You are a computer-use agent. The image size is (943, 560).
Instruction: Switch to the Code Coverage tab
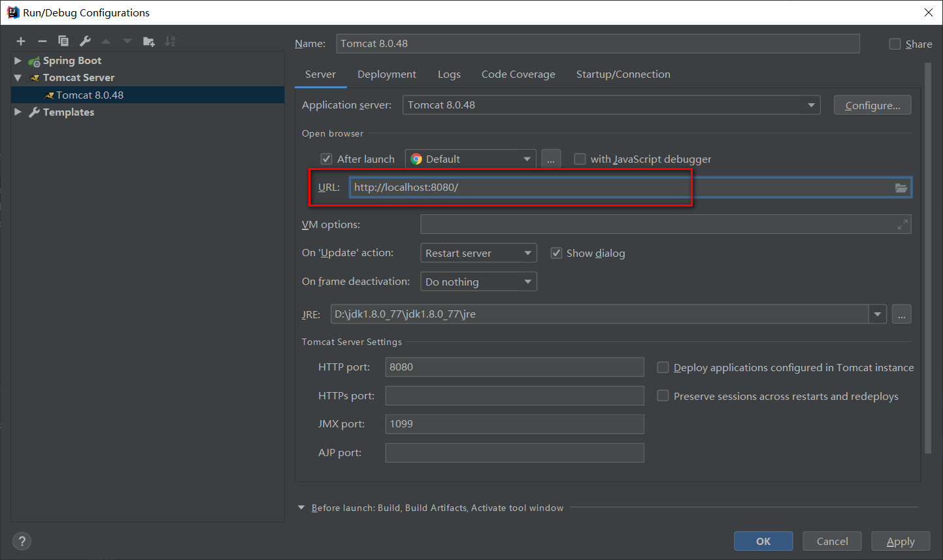click(x=518, y=74)
